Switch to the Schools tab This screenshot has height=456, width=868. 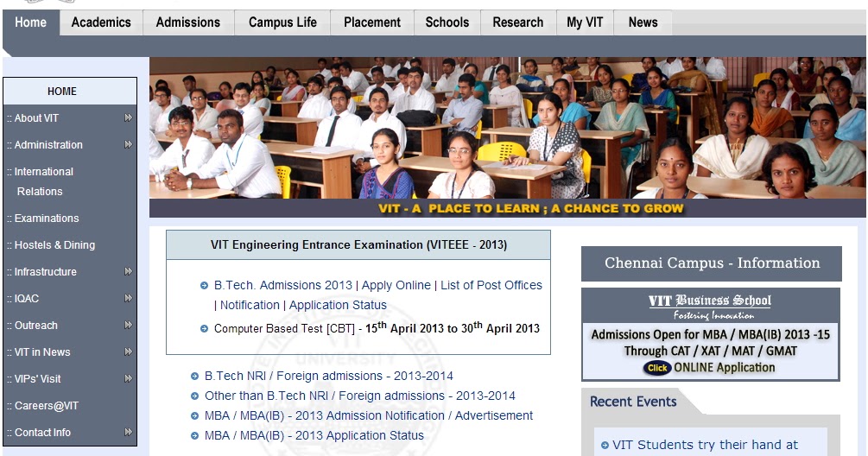tap(447, 22)
